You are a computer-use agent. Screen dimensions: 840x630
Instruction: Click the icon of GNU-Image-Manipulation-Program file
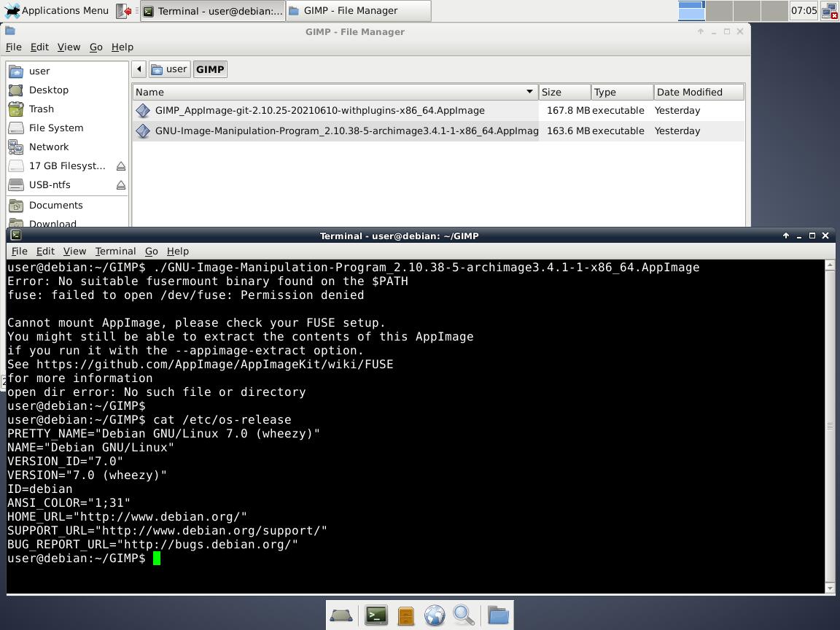pyautogui.click(x=143, y=131)
